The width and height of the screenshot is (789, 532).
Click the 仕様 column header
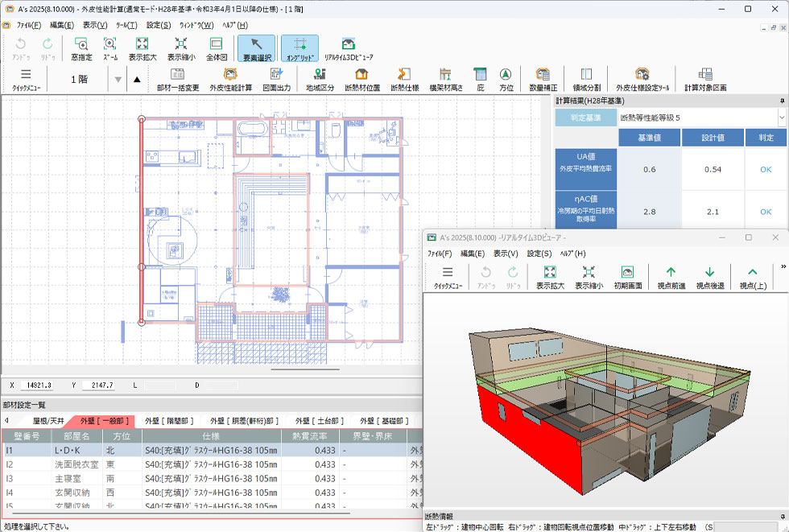point(211,436)
